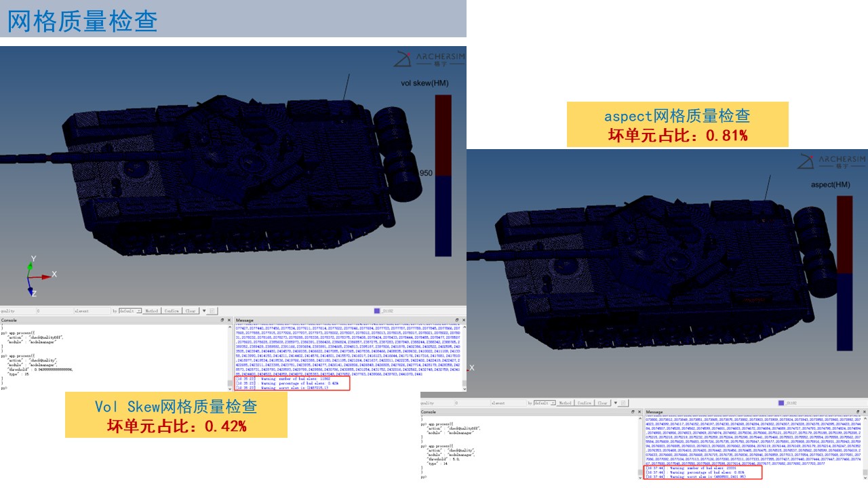This screenshot has height=488, width=868.
Task: Close the Message panel in Vol Skew window
Action: point(463,320)
